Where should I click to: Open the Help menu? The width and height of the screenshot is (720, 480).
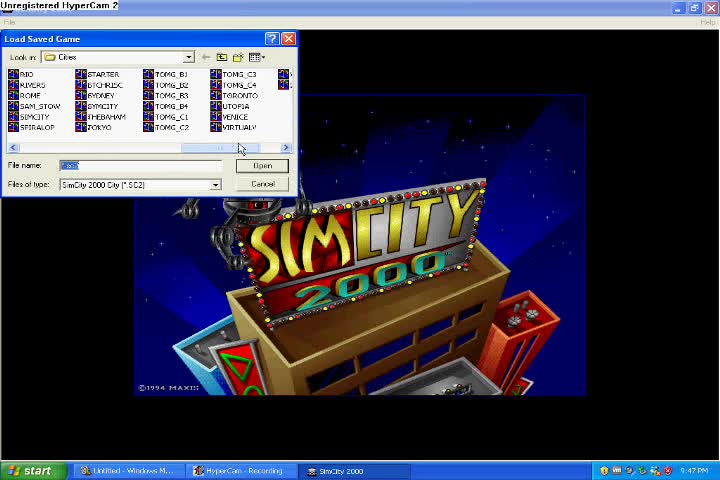[708, 22]
